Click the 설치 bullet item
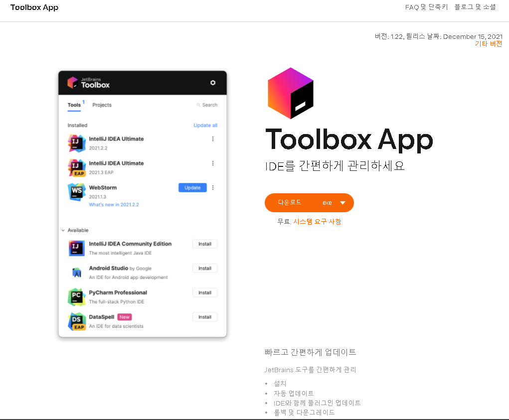This screenshot has width=509, height=420. coord(280,384)
